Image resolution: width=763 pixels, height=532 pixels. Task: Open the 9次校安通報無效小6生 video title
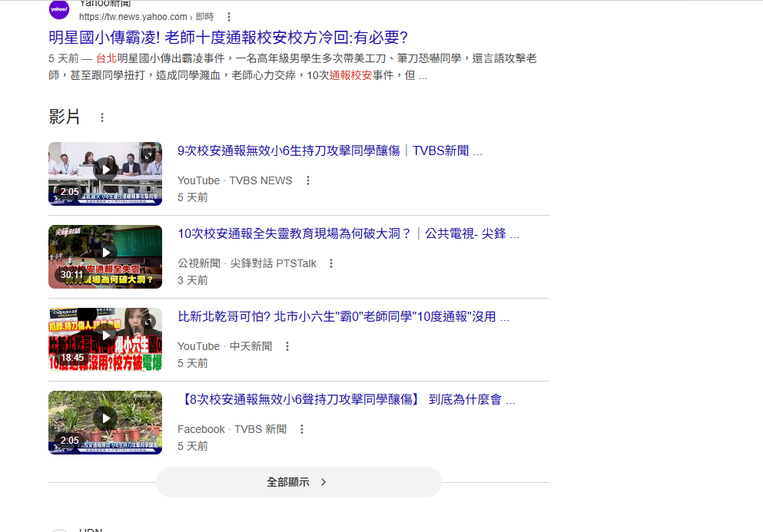330,150
